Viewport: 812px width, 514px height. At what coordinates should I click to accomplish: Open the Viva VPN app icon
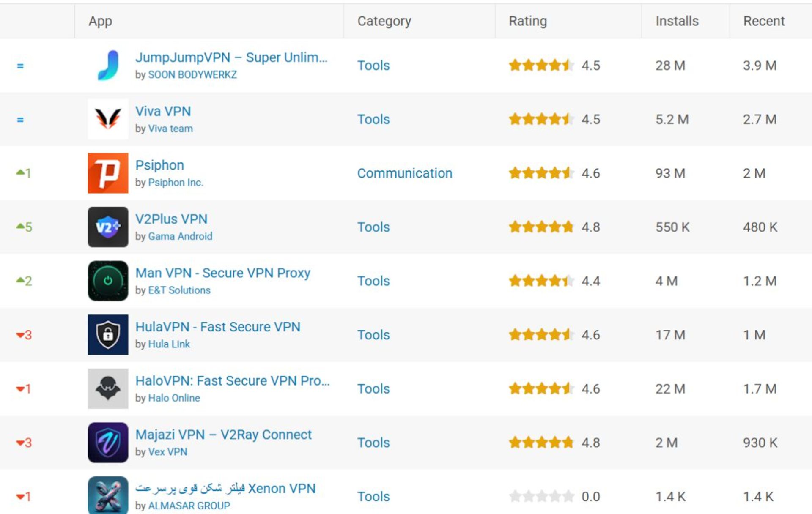(108, 119)
